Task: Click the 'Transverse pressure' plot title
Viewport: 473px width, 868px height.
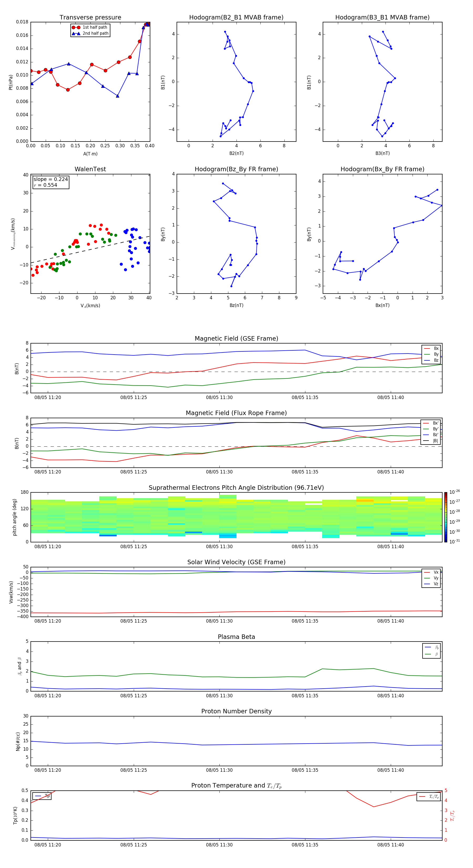Action: [90, 17]
